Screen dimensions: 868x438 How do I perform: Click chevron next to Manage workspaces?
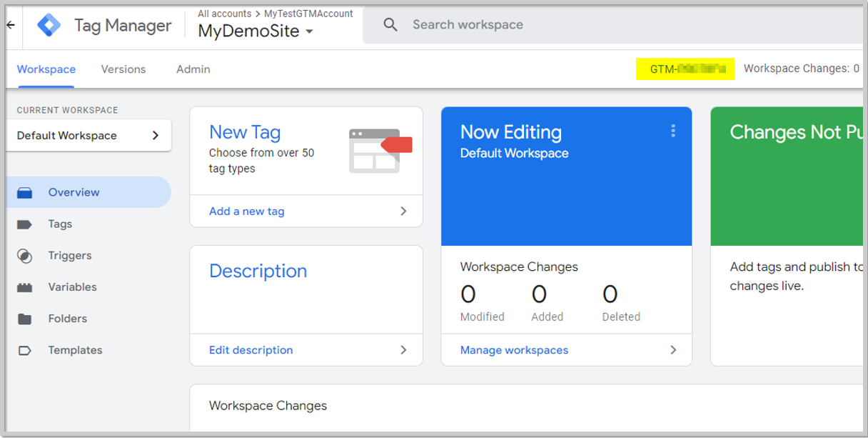[672, 350]
